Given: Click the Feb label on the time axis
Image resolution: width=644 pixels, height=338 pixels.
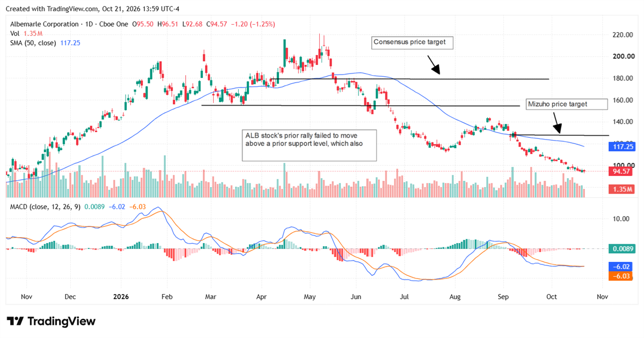Looking at the screenshot, I should 167,296.
